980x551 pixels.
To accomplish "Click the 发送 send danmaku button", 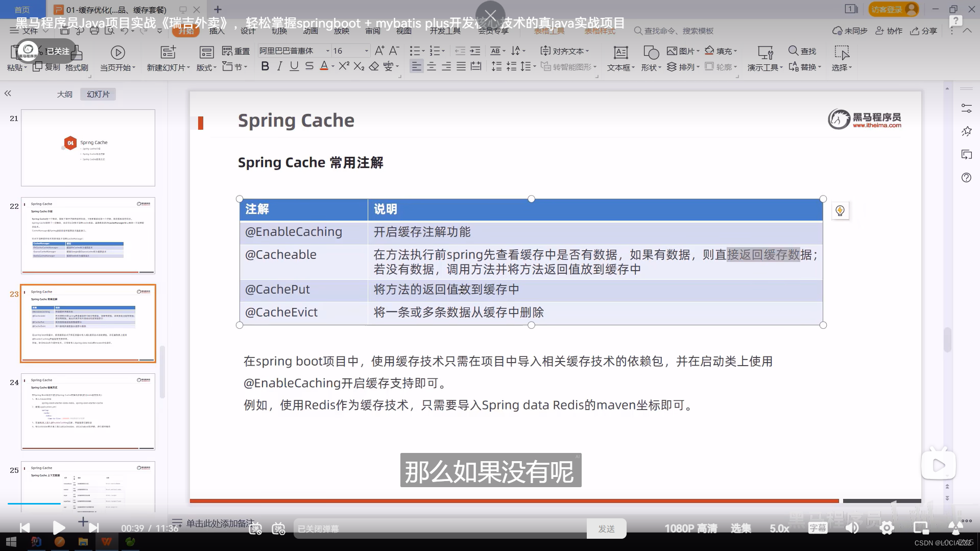I will pos(606,528).
